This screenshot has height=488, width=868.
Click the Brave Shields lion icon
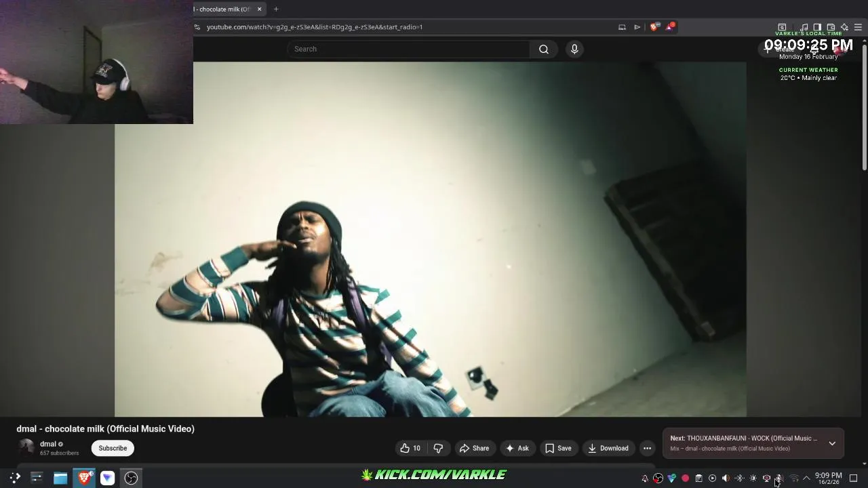654,27
